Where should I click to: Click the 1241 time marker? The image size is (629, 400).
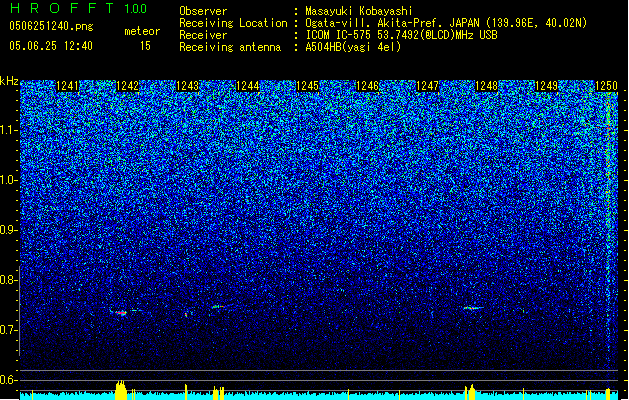[67, 86]
